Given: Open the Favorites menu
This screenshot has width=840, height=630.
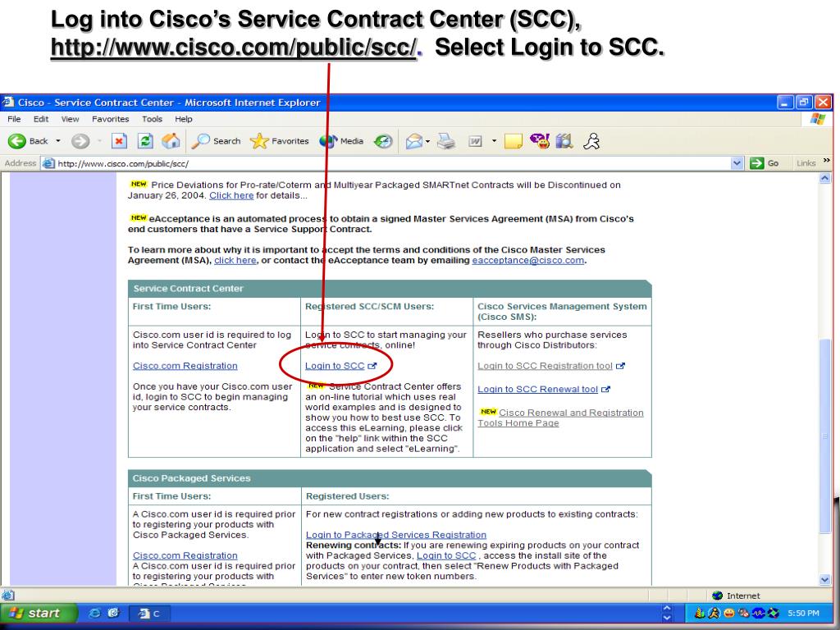Looking at the screenshot, I should pyautogui.click(x=111, y=119).
